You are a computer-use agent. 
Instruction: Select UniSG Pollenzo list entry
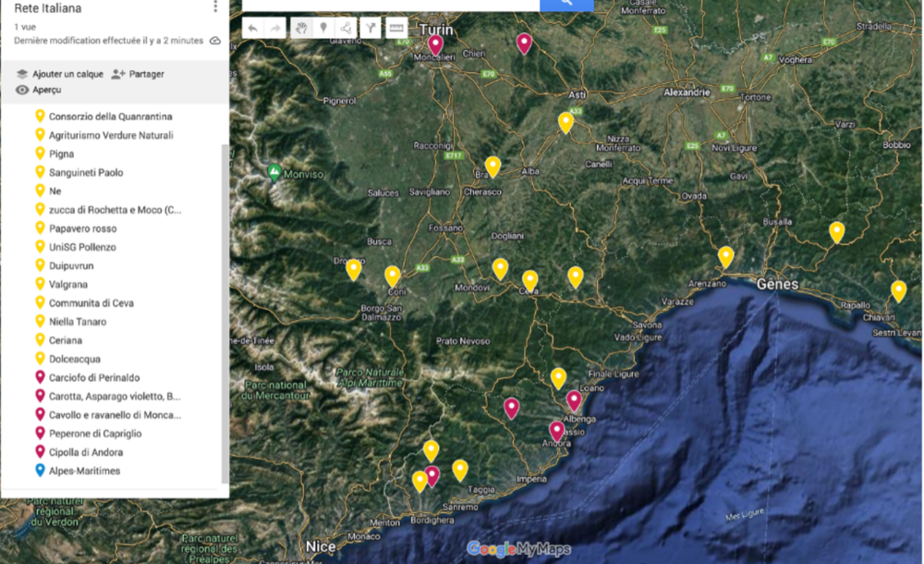pos(82,247)
